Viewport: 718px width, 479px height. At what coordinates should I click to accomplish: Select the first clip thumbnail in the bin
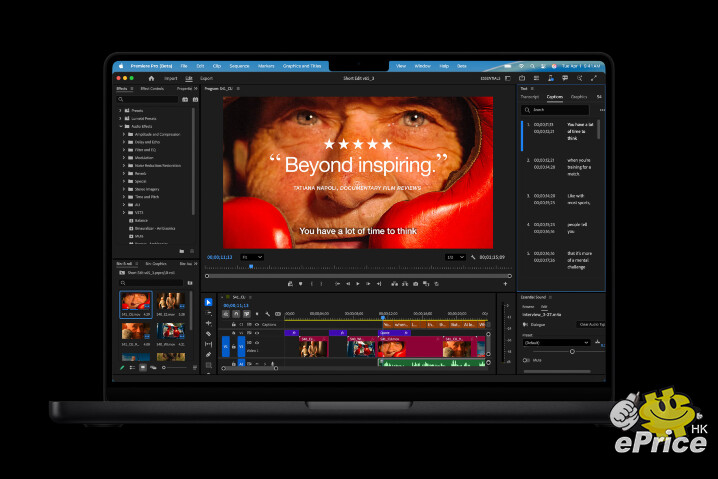click(136, 302)
